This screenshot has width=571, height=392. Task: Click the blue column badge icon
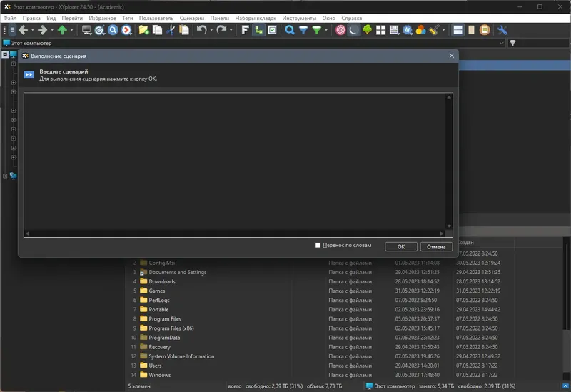[408, 30]
